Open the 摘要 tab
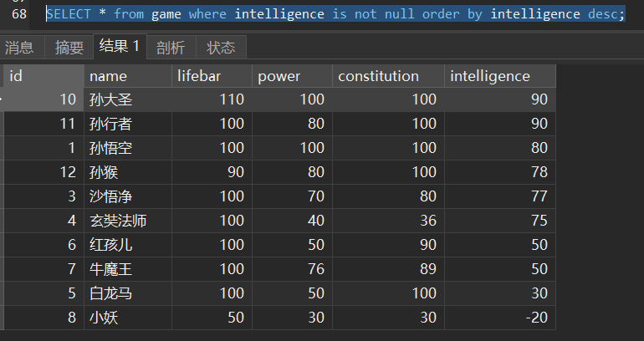Viewport: 644px width, 341px height. click(69, 47)
